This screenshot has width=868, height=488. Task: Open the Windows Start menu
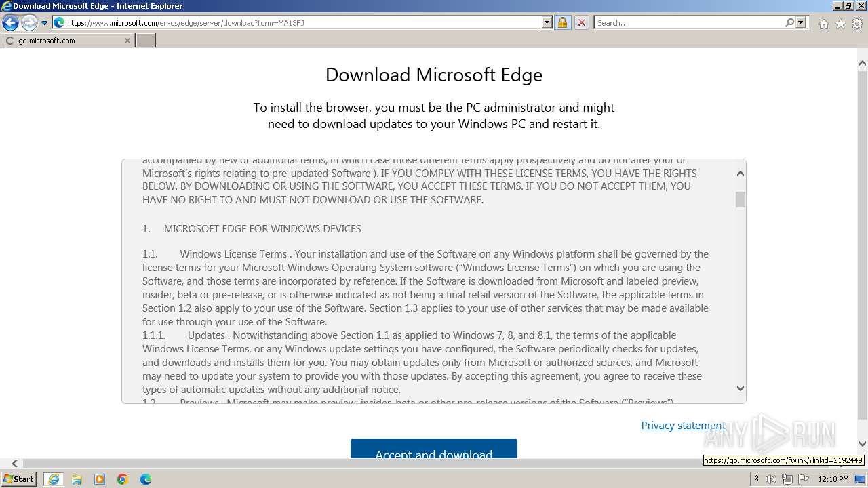click(18, 479)
